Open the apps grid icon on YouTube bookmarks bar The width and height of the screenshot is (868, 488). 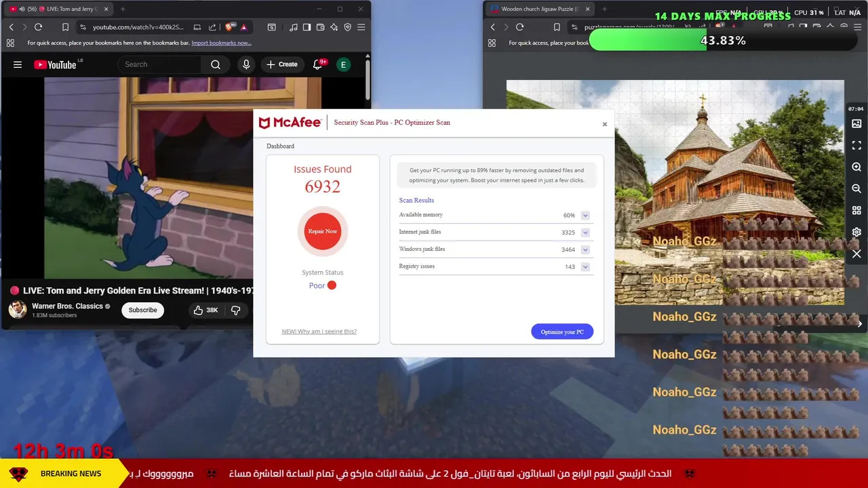click(10, 43)
